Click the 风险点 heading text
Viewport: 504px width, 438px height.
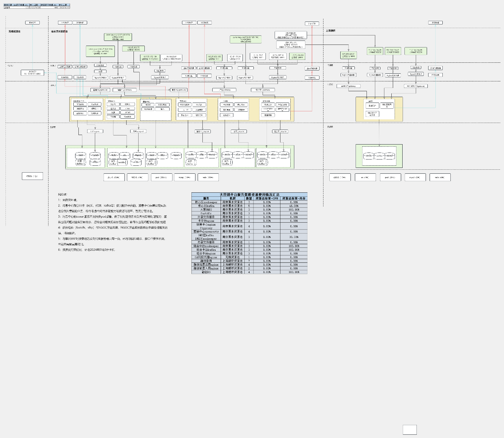coord(62,195)
